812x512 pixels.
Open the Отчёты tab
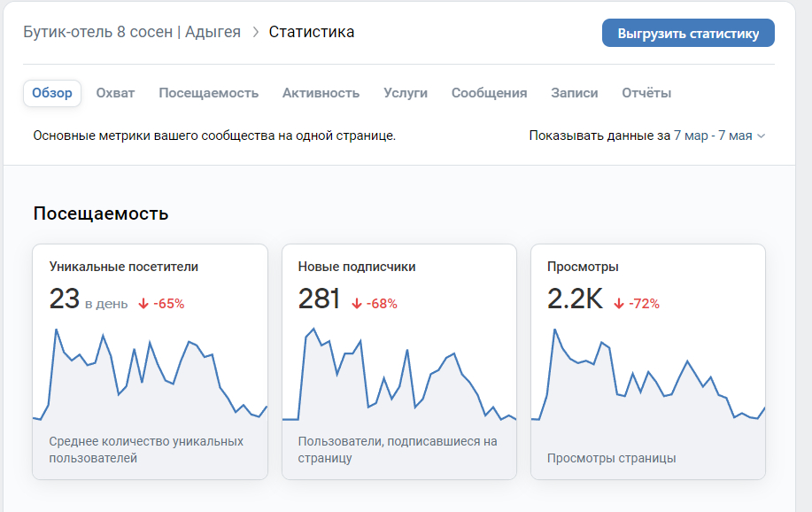[x=646, y=93]
